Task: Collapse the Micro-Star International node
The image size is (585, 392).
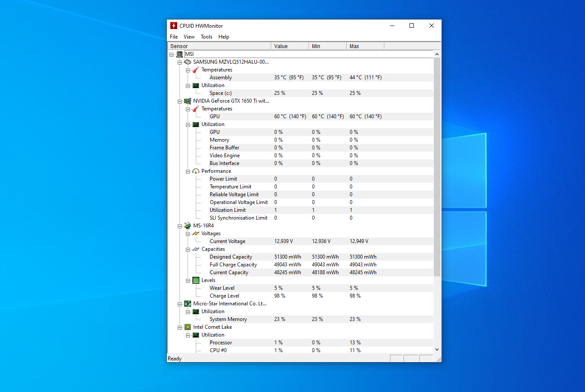Action: pyautogui.click(x=180, y=304)
